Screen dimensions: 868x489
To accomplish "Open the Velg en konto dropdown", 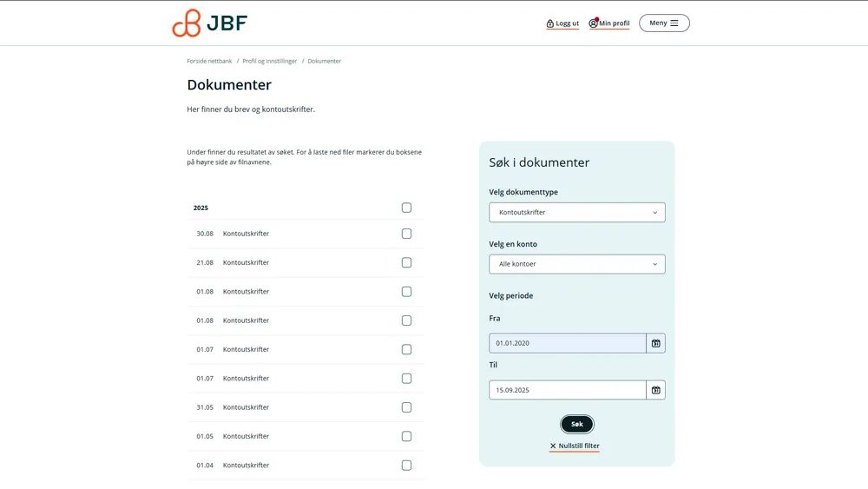I will 577,264.
